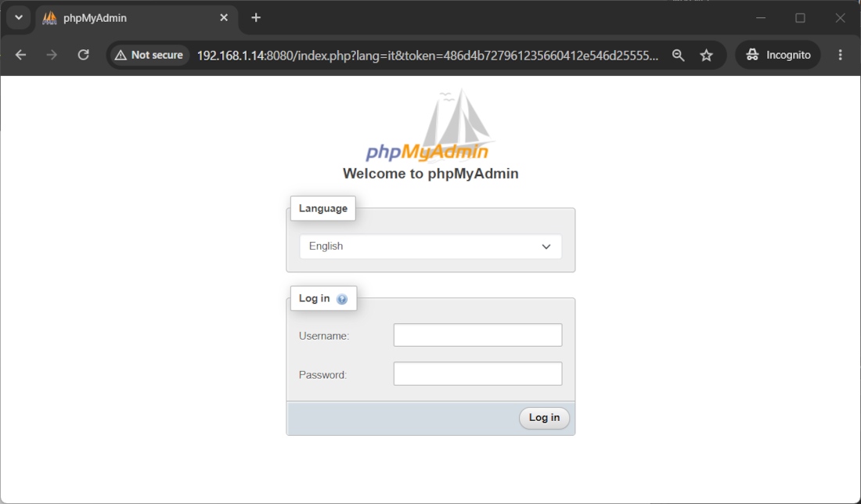The width and height of the screenshot is (861, 504).
Task: Open a new browser tab with the plus button
Action: point(256,17)
